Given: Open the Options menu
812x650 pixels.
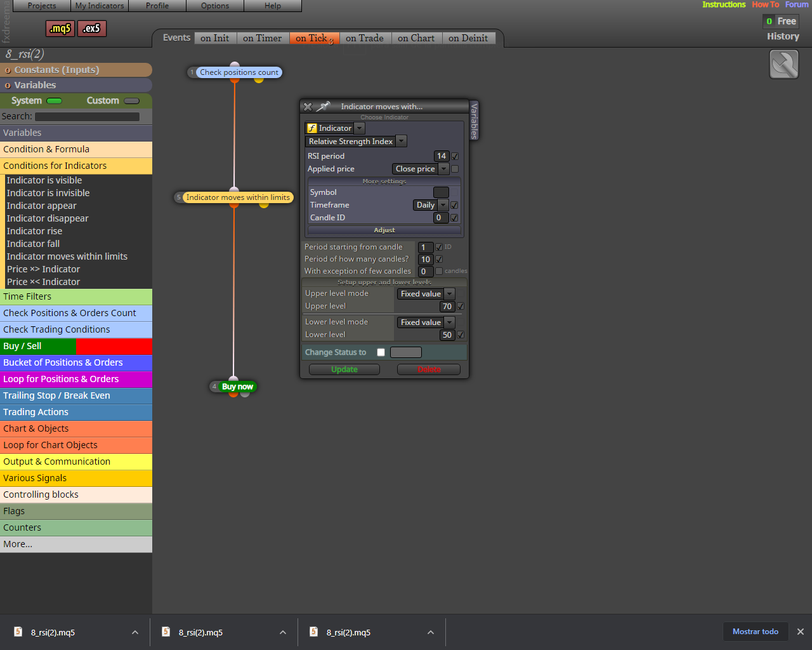Looking at the screenshot, I should pyautogui.click(x=215, y=6).
